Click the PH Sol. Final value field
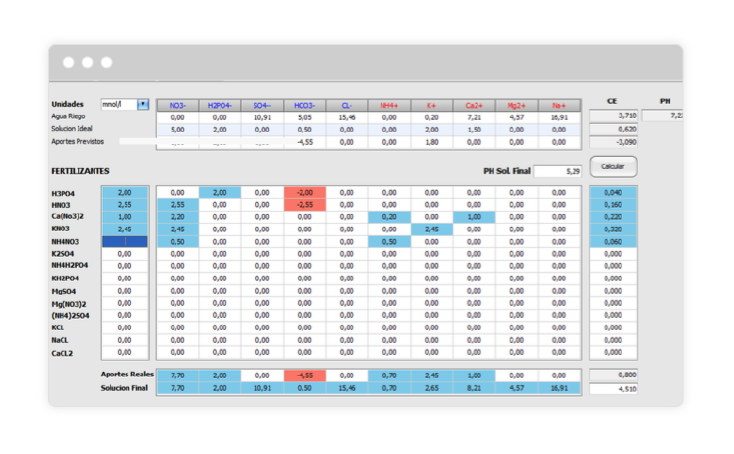Screen dimensions: 734x454 [x=557, y=171]
